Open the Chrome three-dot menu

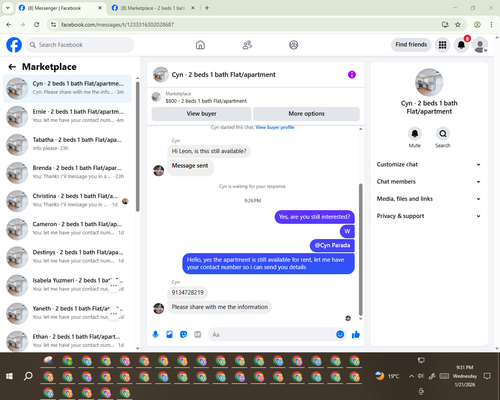pos(491,24)
